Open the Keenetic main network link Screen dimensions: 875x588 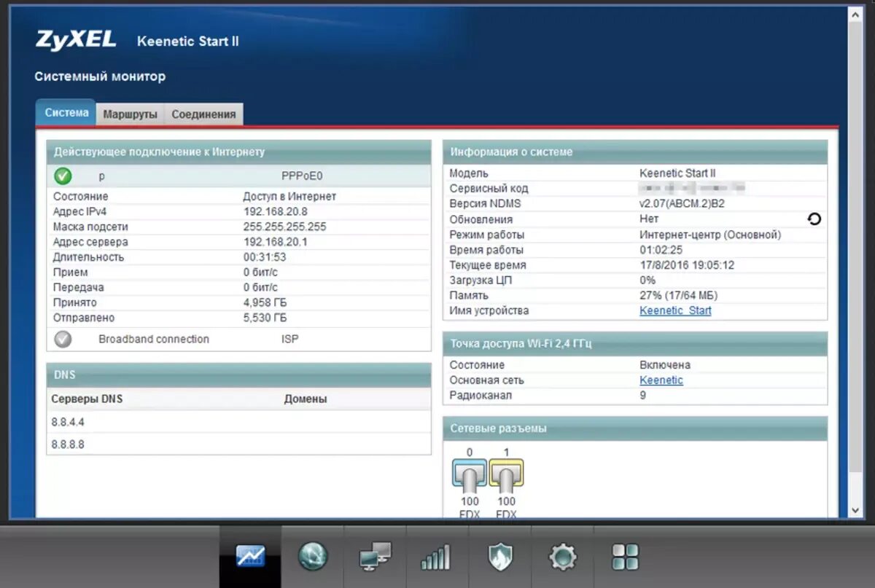[x=661, y=380]
